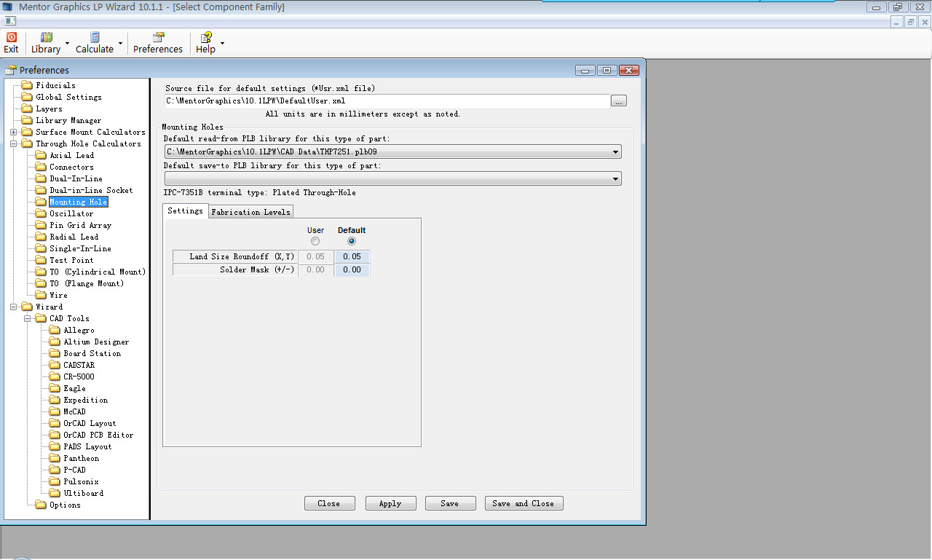Screen dimensions: 932x560
Task: Select the Connectors folder icon
Action: click(x=41, y=167)
